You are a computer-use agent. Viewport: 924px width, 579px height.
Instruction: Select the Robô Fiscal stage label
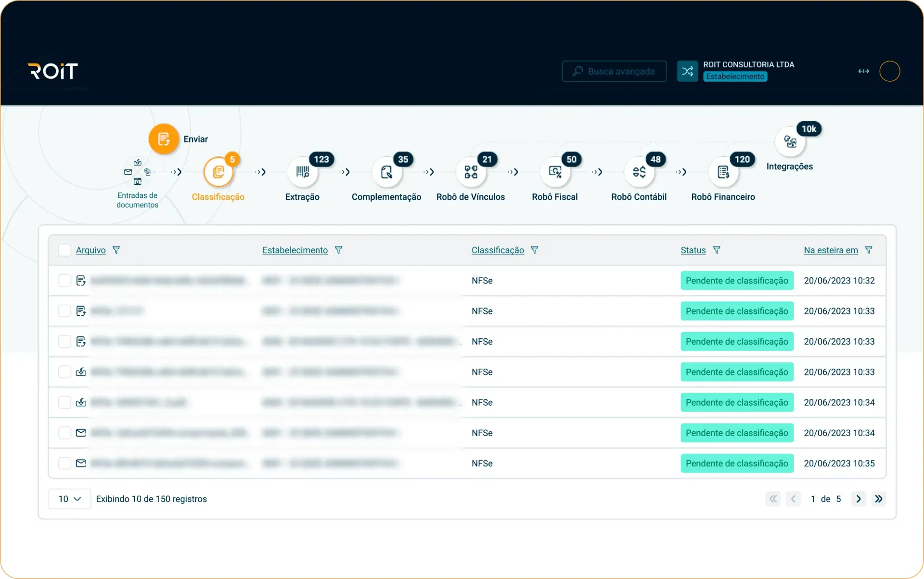coord(555,197)
